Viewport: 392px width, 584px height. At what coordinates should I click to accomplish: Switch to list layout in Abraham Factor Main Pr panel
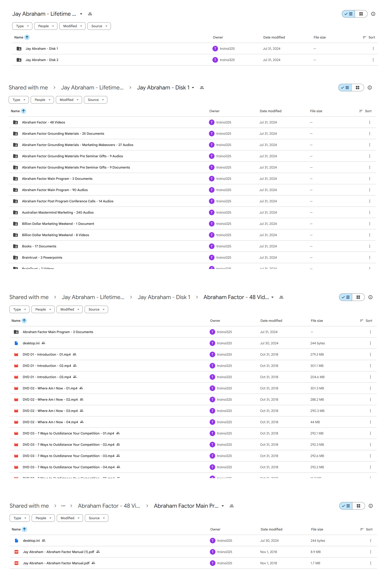(x=346, y=506)
